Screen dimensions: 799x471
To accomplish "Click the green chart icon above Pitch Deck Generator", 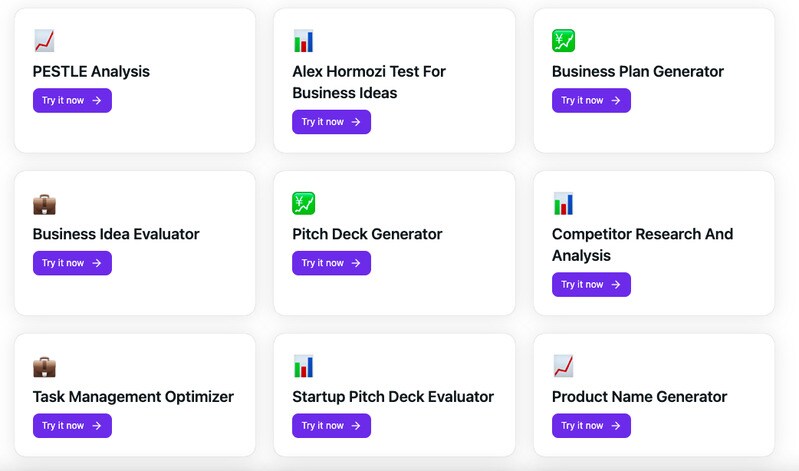I will click(x=304, y=204).
